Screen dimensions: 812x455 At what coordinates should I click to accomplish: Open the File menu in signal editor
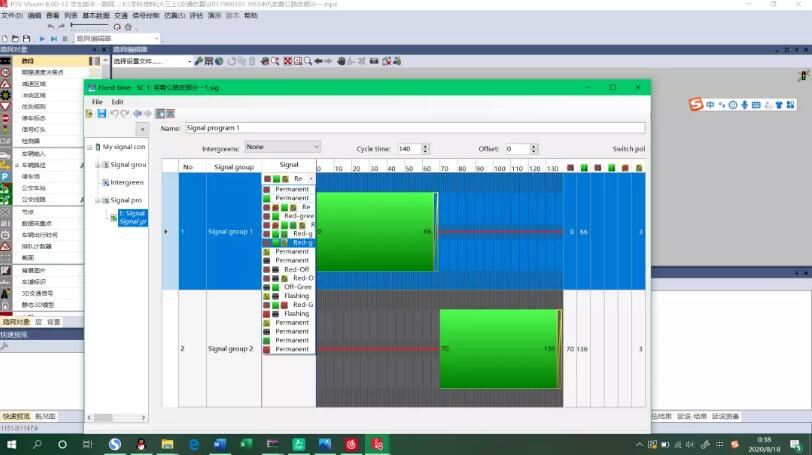click(x=97, y=102)
